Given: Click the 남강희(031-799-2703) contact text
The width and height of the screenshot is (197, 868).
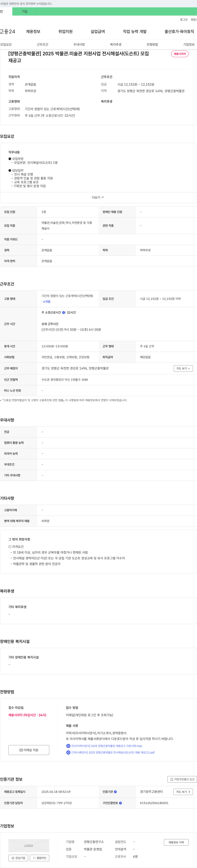Looking at the screenshot, I should click(57, 803).
